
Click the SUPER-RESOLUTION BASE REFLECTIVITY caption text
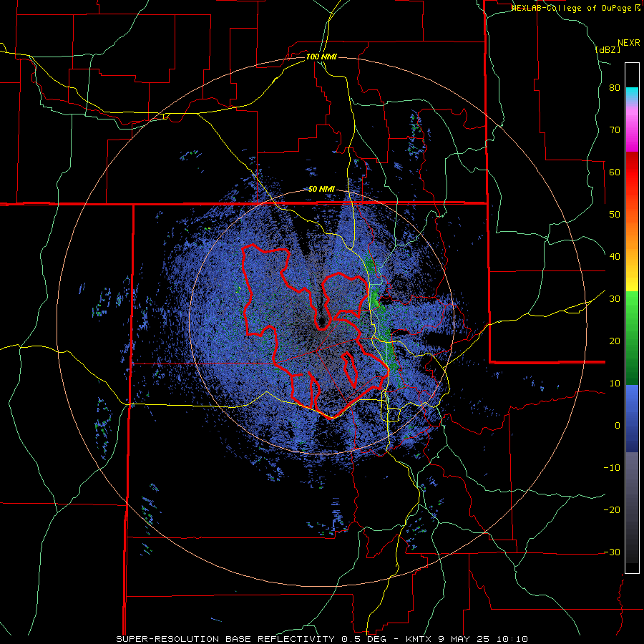[225, 639]
